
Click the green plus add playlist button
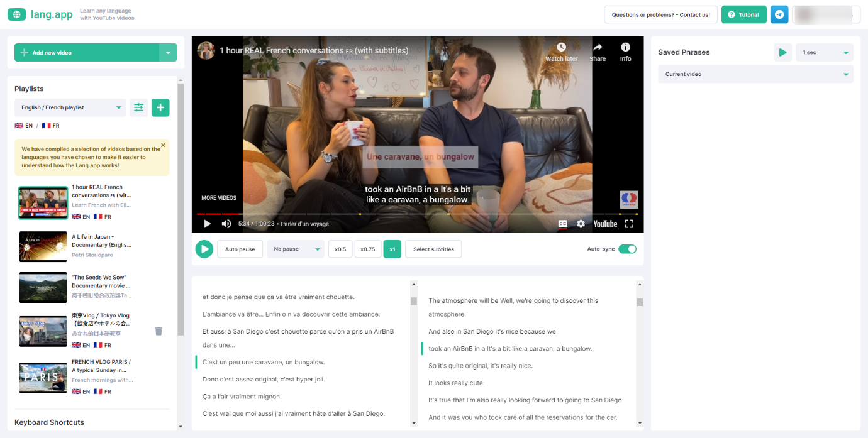pyautogui.click(x=160, y=107)
